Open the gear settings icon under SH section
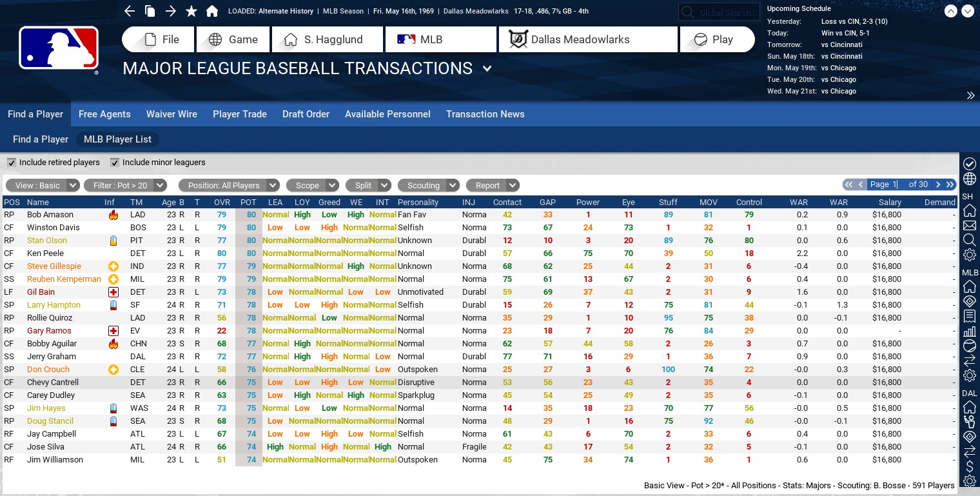The width and height of the screenshot is (980, 496). click(970, 255)
